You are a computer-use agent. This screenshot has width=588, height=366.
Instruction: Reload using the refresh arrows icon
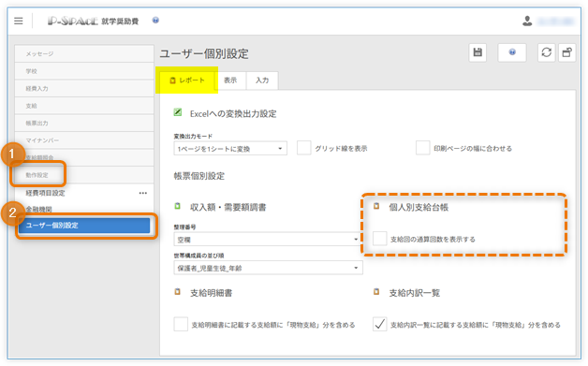click(x=547, y=52)
